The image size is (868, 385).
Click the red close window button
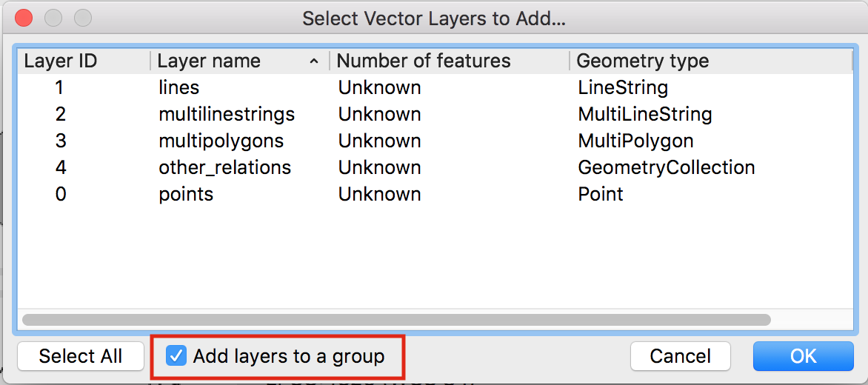pyautogui.click(x=24, y=19)
